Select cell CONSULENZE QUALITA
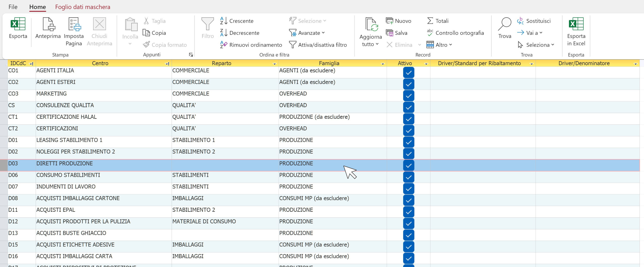 tap(104, 107)
